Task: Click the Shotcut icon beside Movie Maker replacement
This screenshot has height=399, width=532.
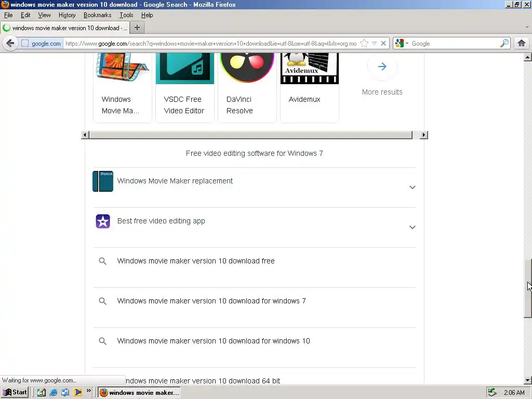Action: pos(103,181)
